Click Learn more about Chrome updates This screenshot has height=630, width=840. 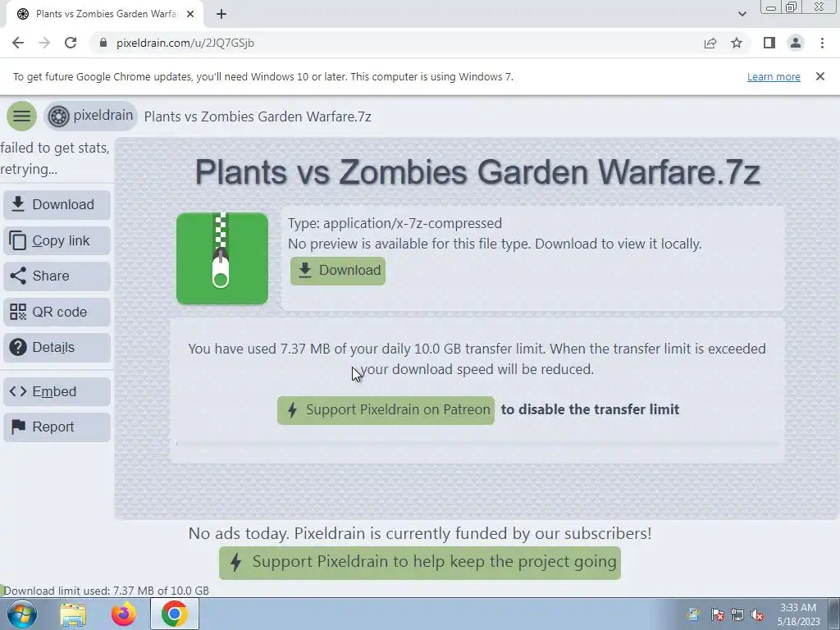tap(774, 76)
